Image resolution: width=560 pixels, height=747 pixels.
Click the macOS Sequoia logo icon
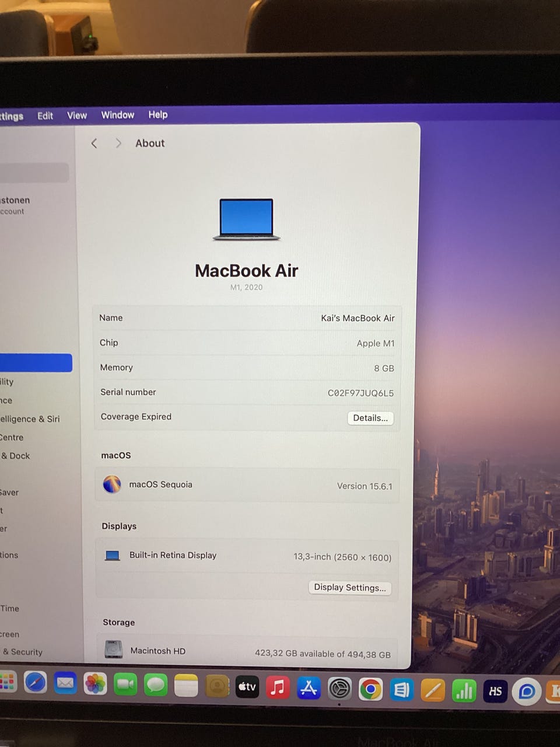point(112,484)
